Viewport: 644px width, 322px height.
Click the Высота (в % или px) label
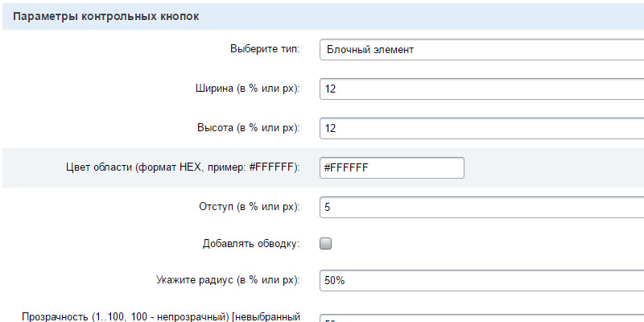pos(247,128)
